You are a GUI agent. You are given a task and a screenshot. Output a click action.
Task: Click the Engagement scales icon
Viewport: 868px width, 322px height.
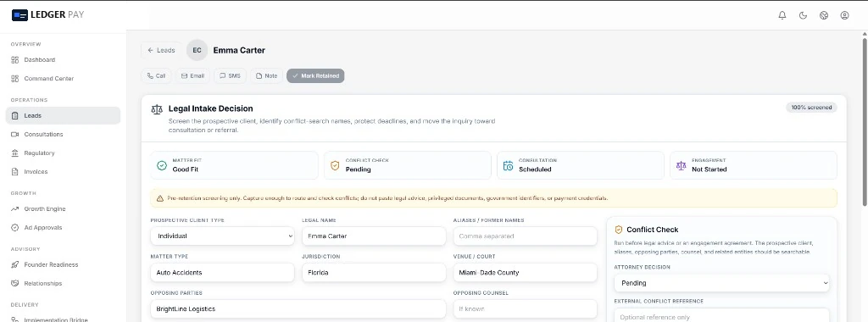(x=681, y=165)
